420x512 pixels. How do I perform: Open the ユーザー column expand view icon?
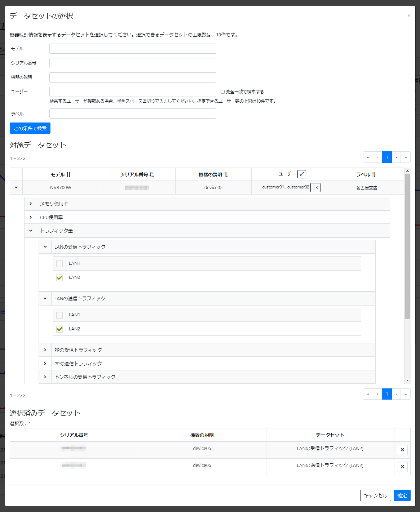coord(302,174)
